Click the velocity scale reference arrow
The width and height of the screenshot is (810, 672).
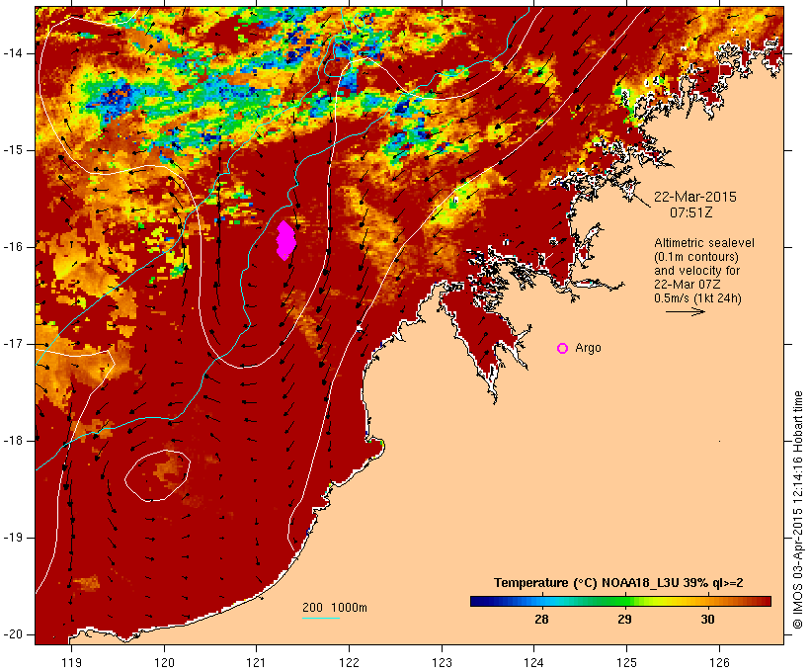(685, 311)
